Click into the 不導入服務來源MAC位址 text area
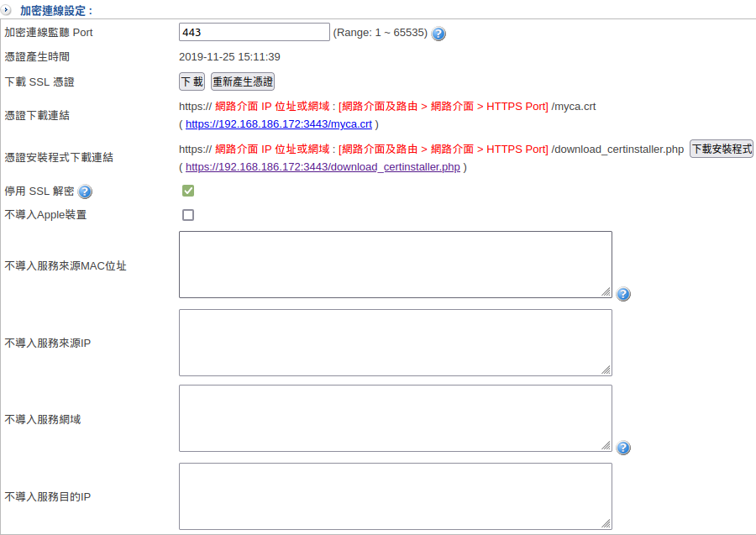The image size is (756, 535). click(395, 264)
